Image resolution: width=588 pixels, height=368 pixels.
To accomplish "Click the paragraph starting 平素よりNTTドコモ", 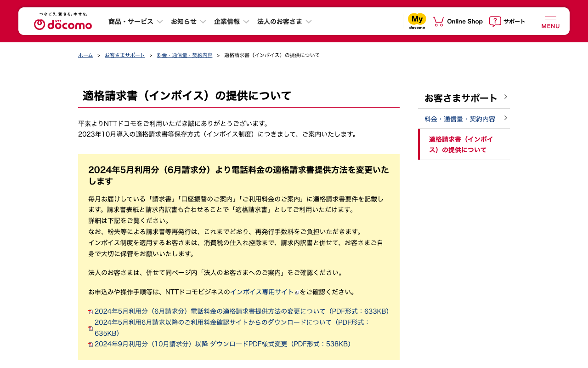I will tap(218, 129).
